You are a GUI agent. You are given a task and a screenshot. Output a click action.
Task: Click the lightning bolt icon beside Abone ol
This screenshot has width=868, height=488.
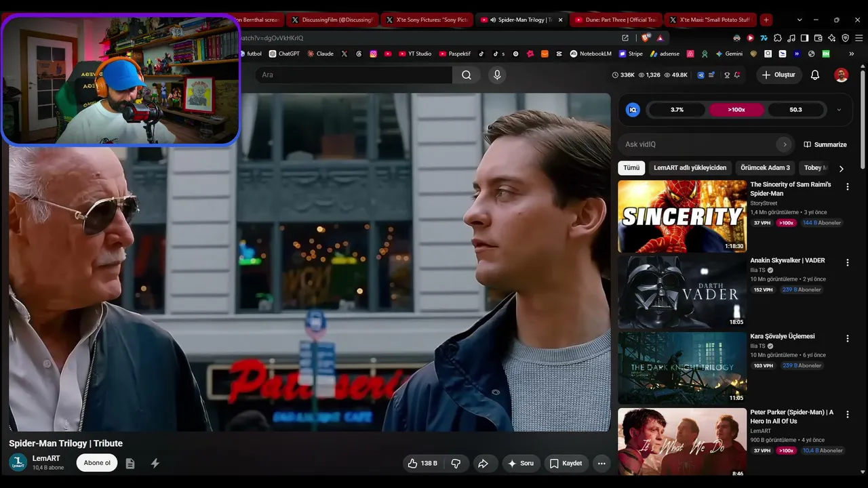155,464
